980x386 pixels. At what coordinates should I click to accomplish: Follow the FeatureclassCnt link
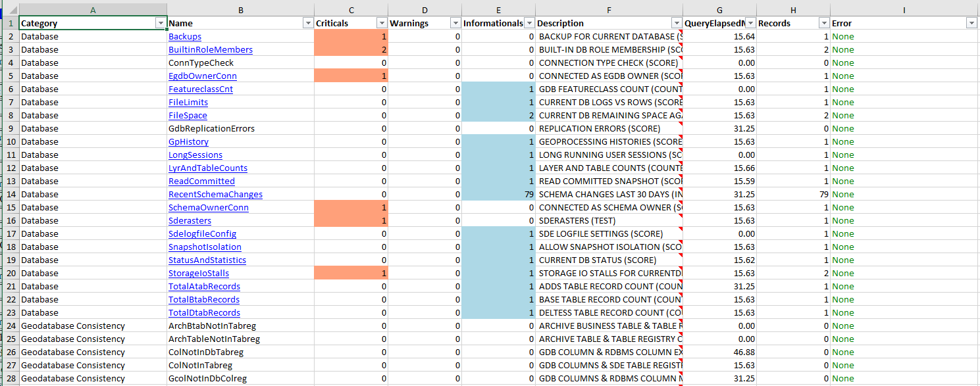[x=201, y=89]
